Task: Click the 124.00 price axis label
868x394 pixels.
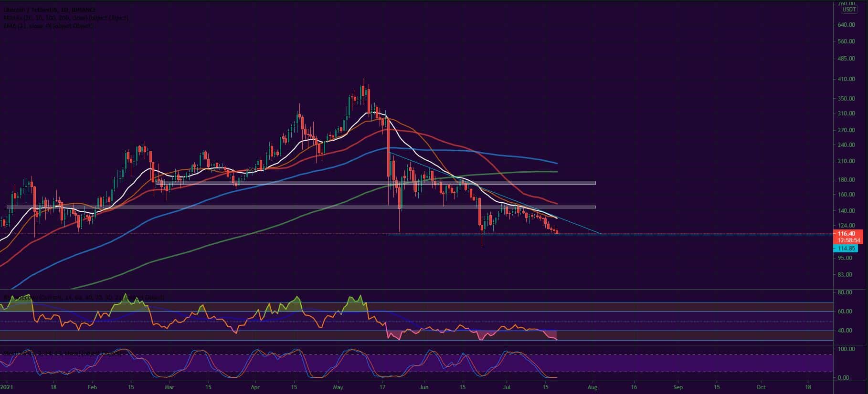Action: pyautogui.click(x=846, y=226)
